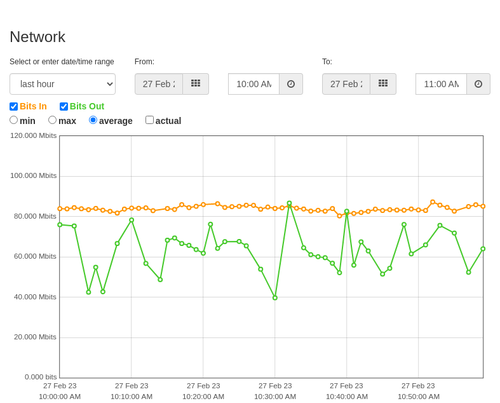The width and height of the screenshot is (500, 403).
Task: Click the first orange data point at 10:00 AM
Action: point(60,209)
